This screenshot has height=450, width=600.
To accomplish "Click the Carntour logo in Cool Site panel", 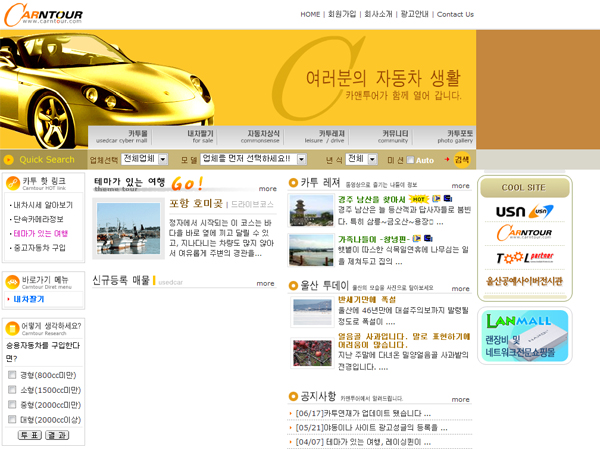I will (525, 234).
